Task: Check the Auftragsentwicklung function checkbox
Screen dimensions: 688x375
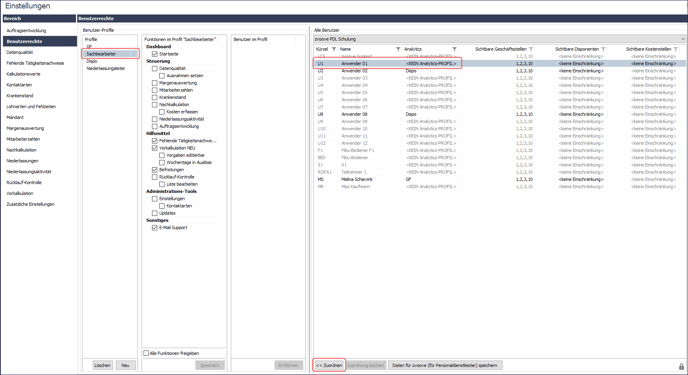Action: coord(154,126)
